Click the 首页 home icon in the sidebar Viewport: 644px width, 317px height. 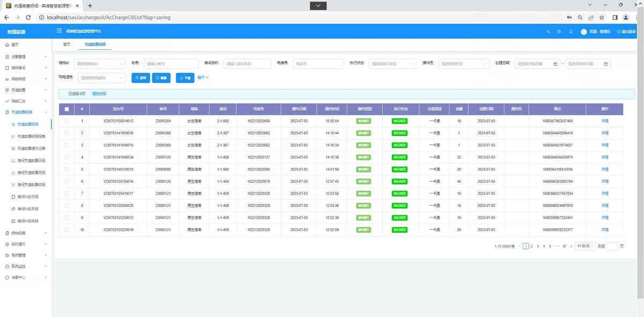8,45
